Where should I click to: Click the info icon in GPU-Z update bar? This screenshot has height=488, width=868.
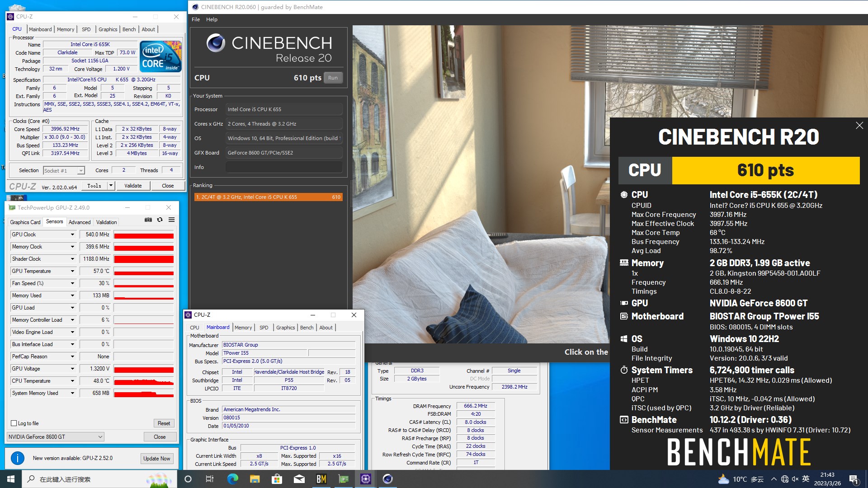17,458
